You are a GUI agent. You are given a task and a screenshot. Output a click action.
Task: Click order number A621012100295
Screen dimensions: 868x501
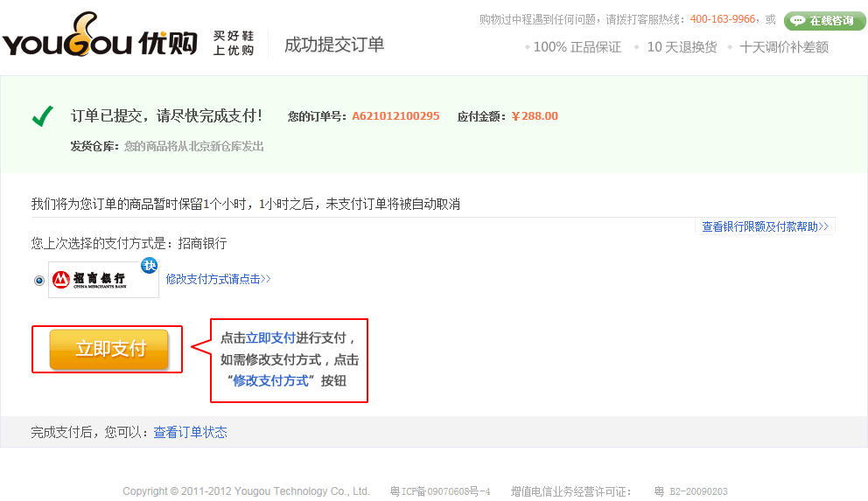tap(395, 116)
